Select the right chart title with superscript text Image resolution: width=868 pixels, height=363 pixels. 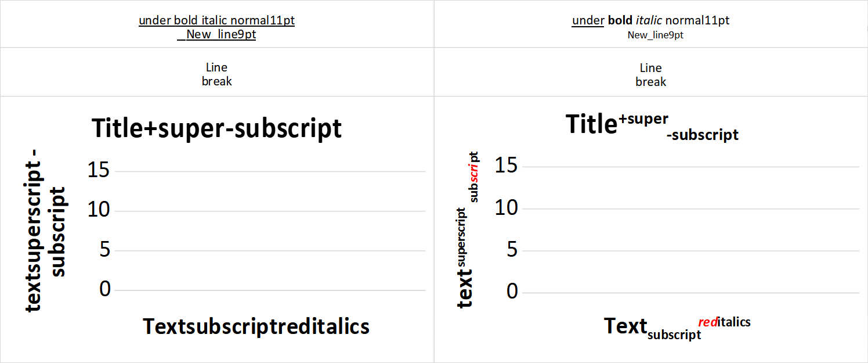(651, 126)
